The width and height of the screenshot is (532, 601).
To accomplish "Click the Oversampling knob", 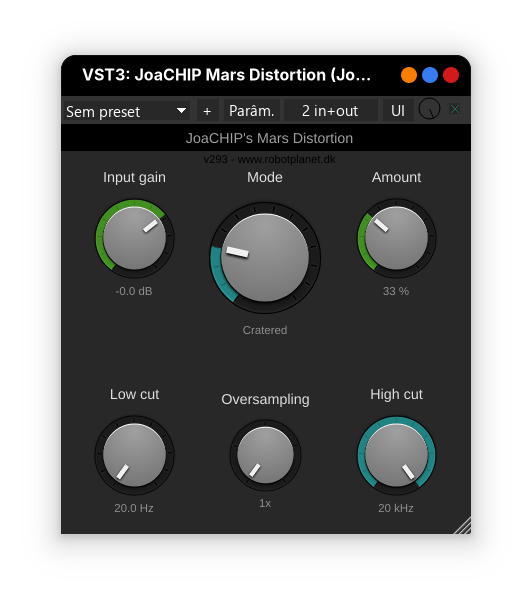I will [265, 455].
